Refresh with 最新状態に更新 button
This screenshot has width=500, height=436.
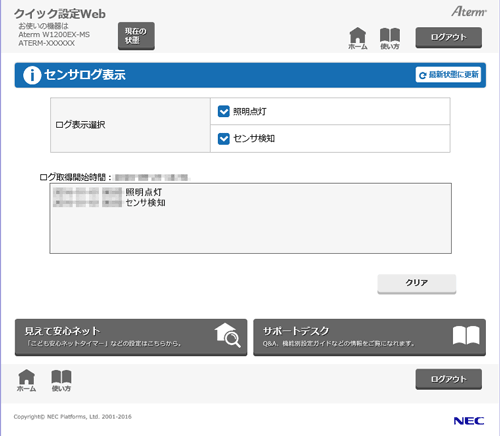[448, 75]
